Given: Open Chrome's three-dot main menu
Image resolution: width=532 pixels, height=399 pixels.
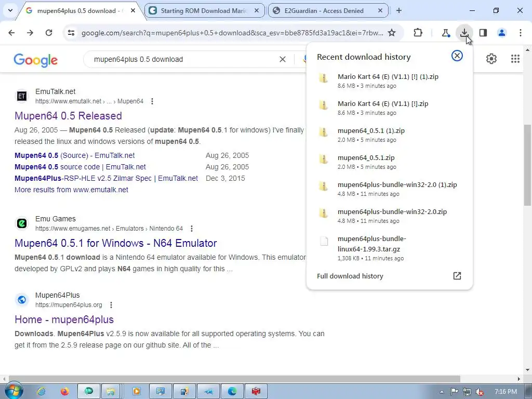Looking at the screenshot, I should click(521, 33).
